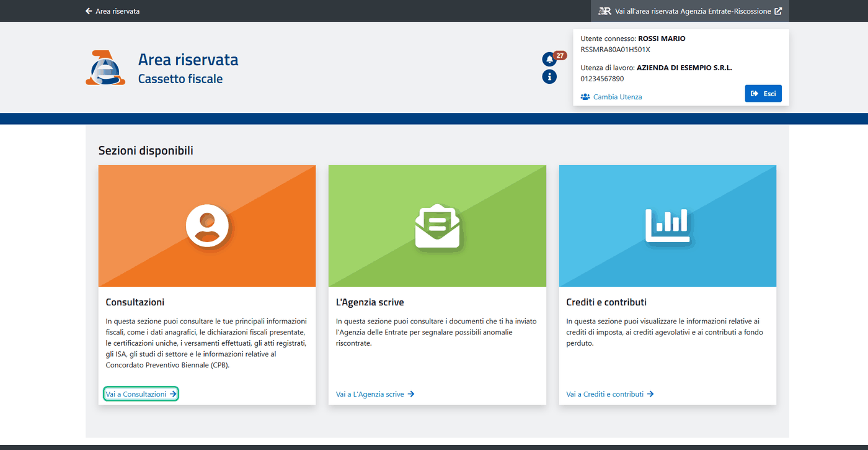Click the blue Crediti e contributi card banner
The image size is (868, 450).
[x=668, y=226]
